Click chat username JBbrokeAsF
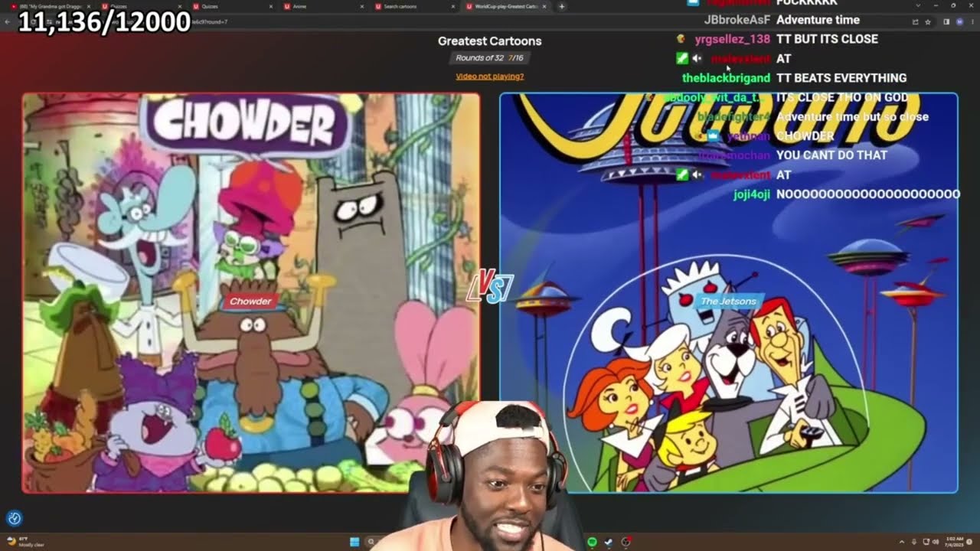The height and width of the screenshot is (551, 980). 737,20
